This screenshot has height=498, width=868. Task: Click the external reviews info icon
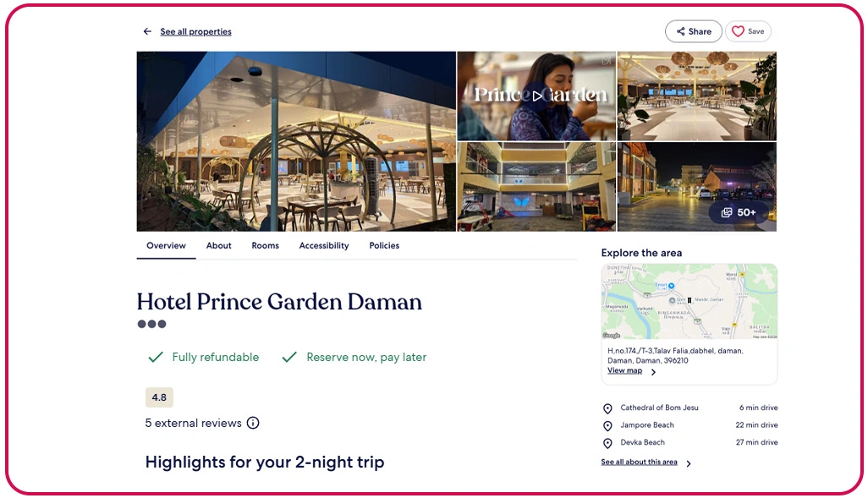(253, 424)
